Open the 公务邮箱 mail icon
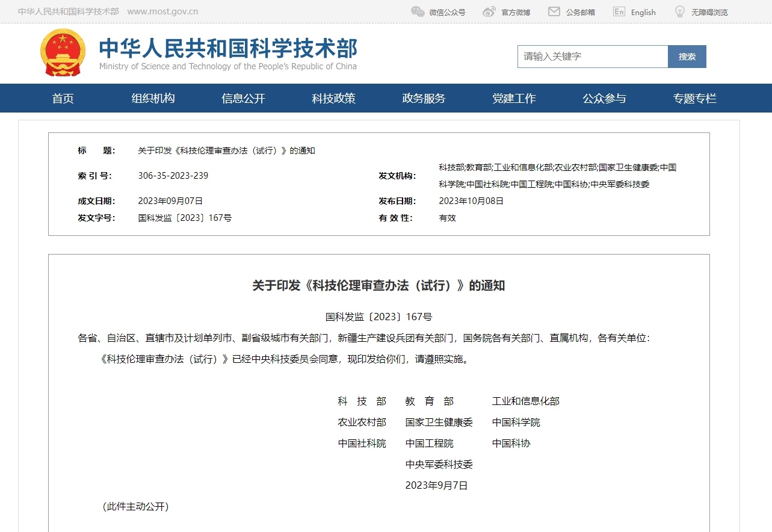The image size is (772, 532). click(554, 11)
